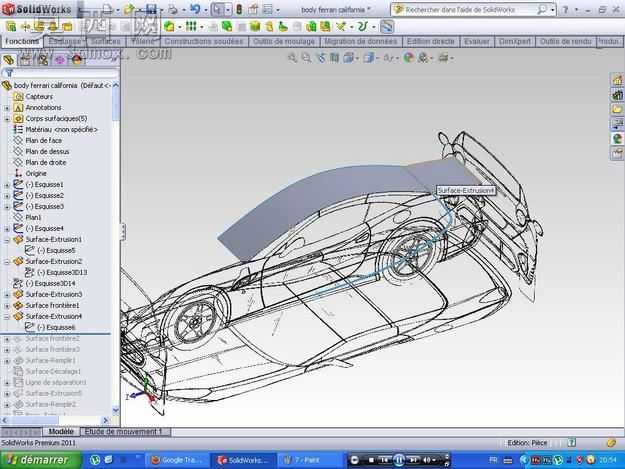Click the Rebuild traffic light icon

tap(239, 9)
